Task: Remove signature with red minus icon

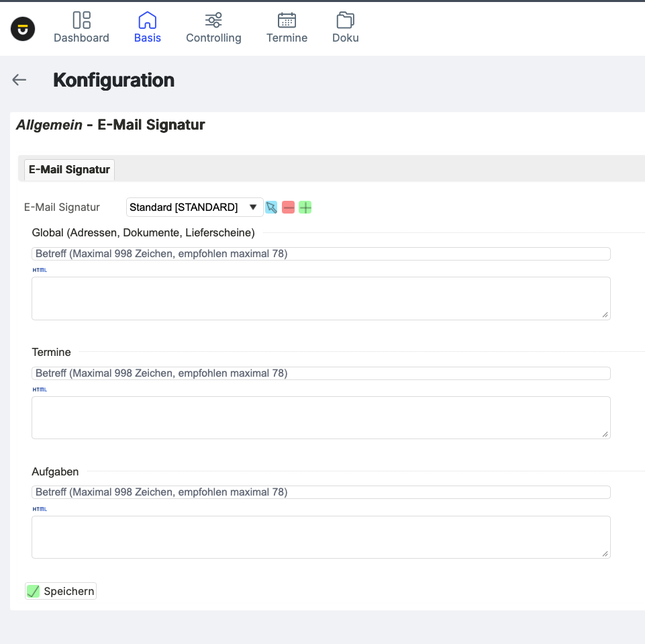Action: (x=288, y=208)
